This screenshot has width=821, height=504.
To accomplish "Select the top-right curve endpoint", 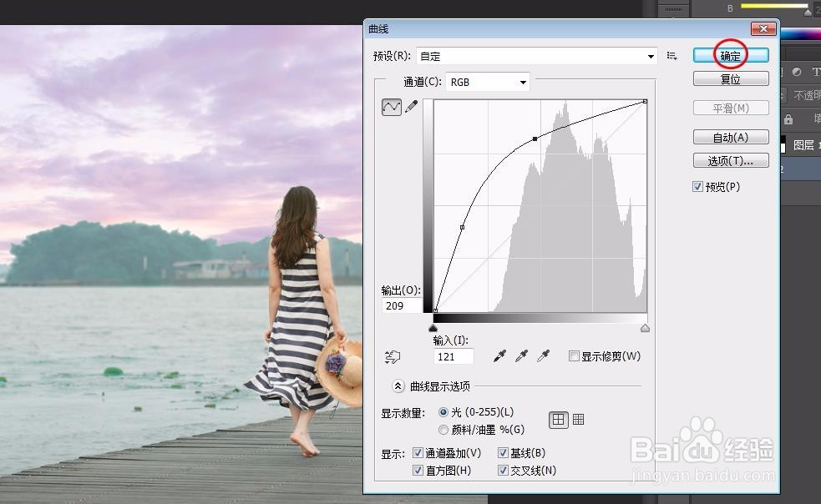I will [x=645, y=101].
